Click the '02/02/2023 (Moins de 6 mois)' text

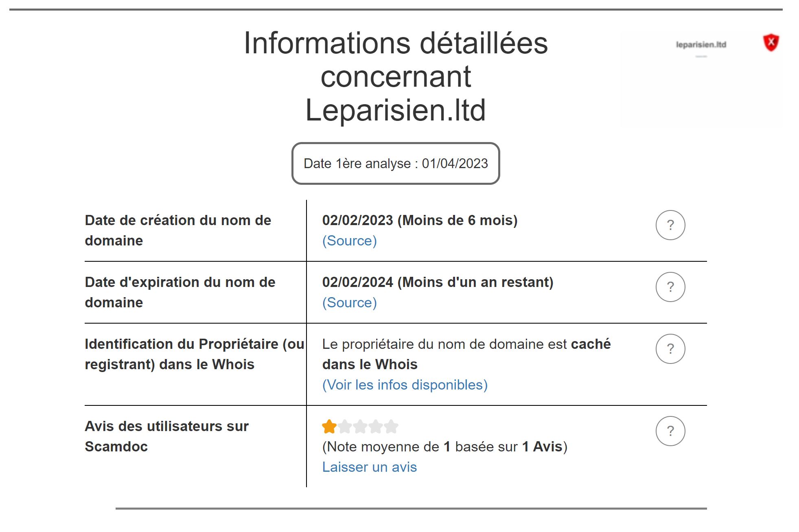(x=420, y=220)
